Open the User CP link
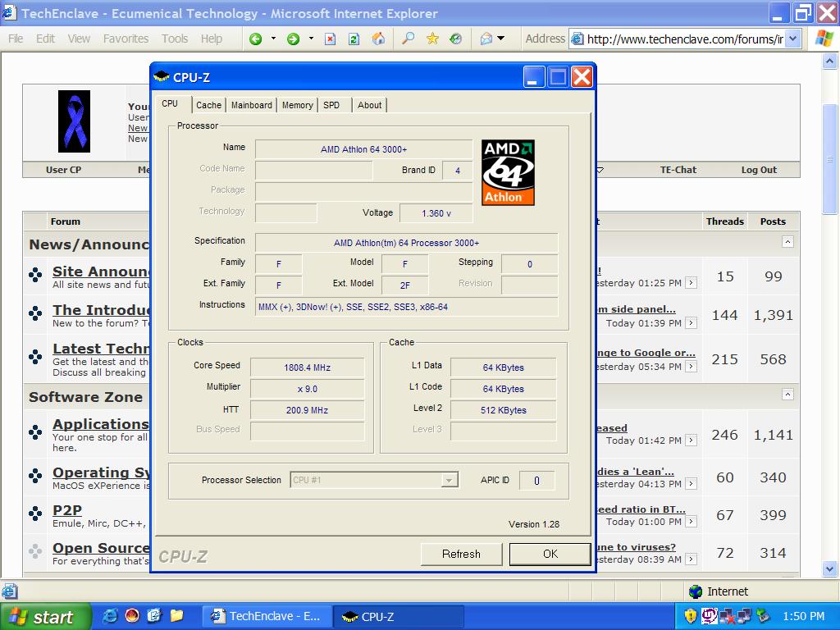Image resolution: width=840 pixels, height=630 pixels. coord(64,170)
